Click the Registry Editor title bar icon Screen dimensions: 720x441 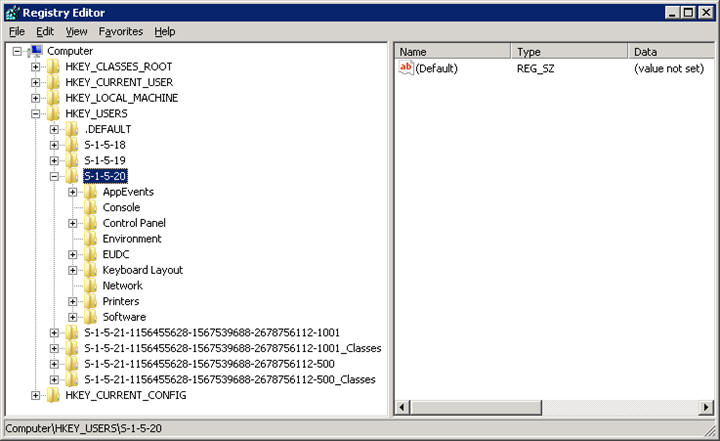coord(12,12)
